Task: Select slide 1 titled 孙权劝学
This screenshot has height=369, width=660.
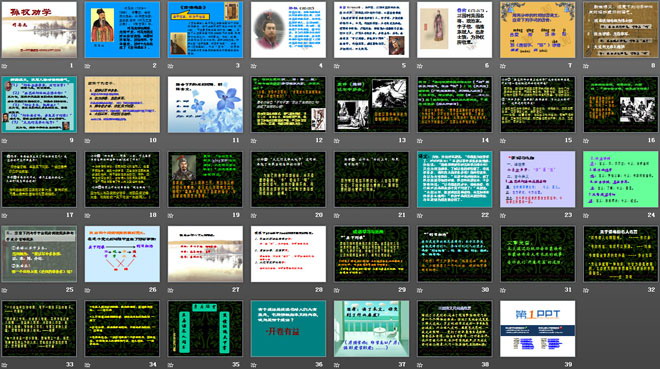Action: click(x=39, y=29)
